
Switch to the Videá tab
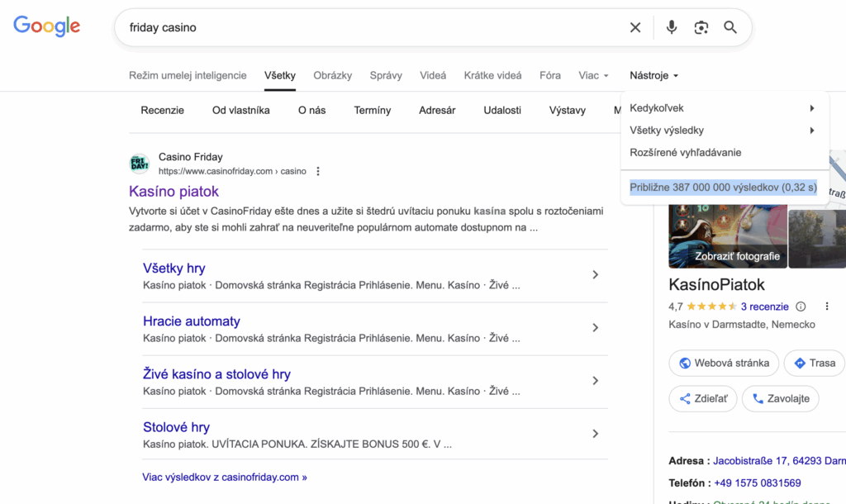(x=433, y=75)
